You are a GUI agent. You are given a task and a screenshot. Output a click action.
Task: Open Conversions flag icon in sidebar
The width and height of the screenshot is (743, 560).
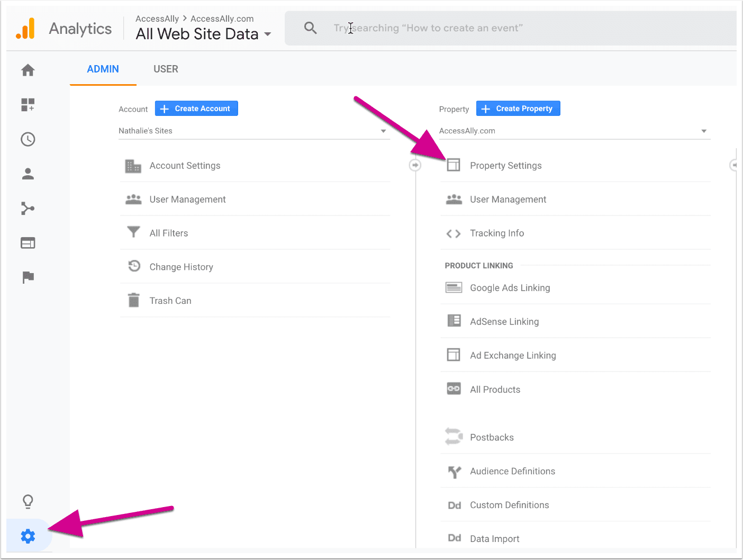click(28, 277)
